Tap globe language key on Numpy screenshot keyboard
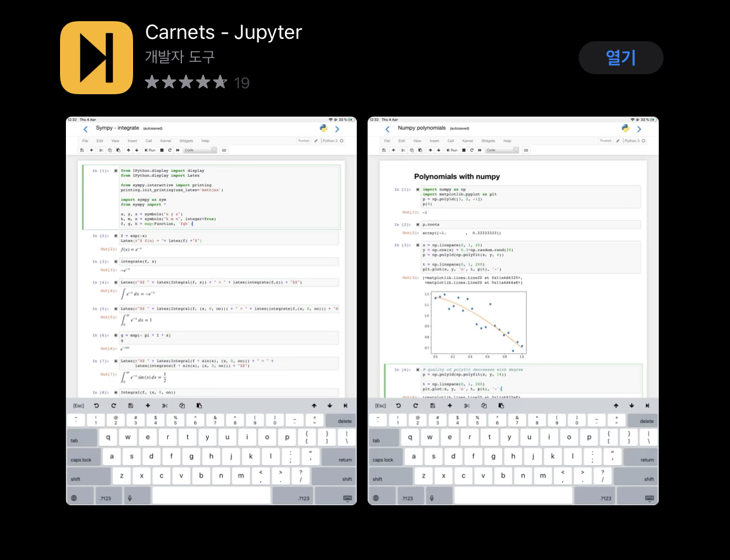 (x=382, y=496)
